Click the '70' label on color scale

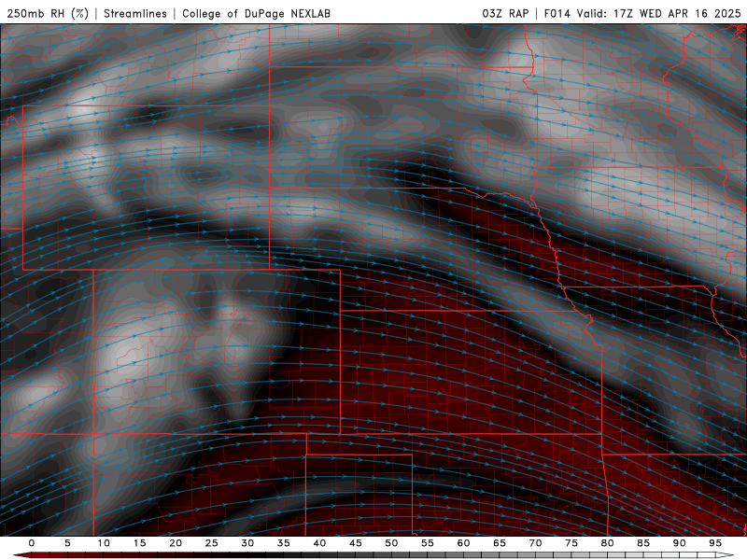535,543
